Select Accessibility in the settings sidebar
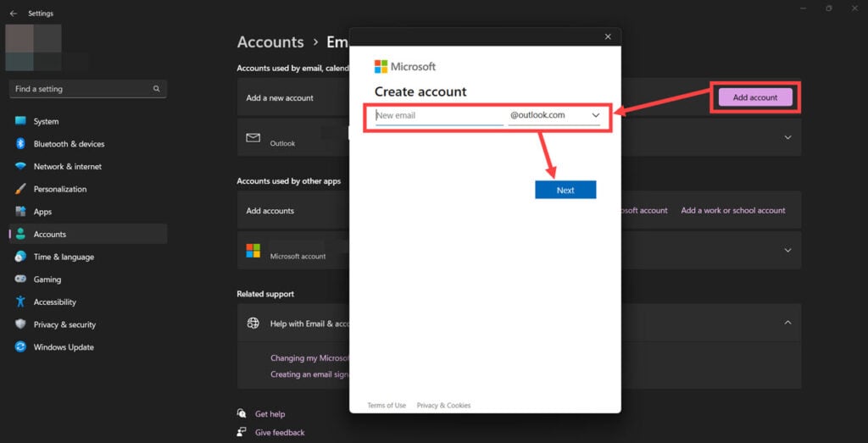 pos(54,302)
